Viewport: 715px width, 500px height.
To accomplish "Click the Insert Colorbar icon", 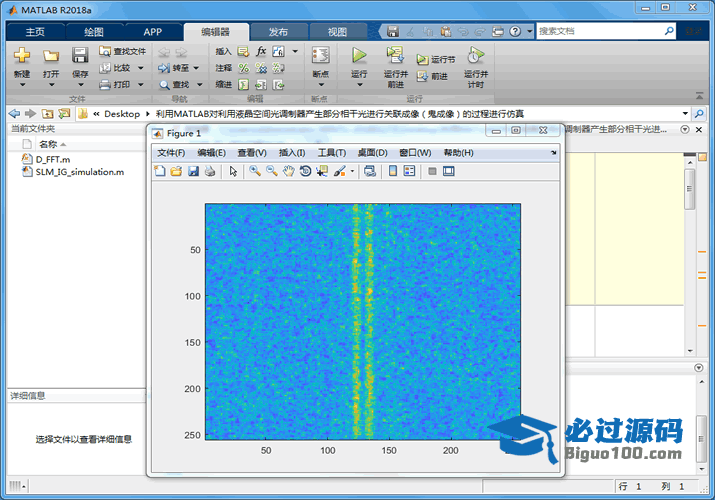I will click(x=393, y=171).
